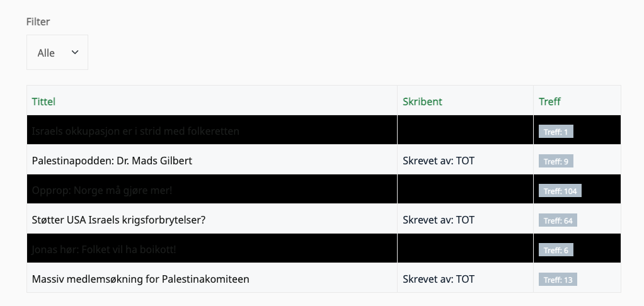
Task: Click the dropdown chevron next to Alle
Action: point(75,53)
